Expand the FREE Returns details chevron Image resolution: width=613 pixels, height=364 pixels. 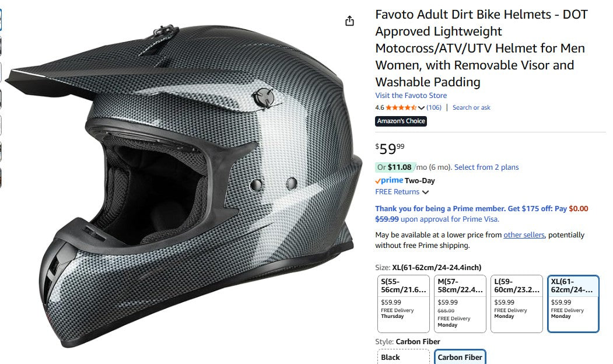[426, 191]
